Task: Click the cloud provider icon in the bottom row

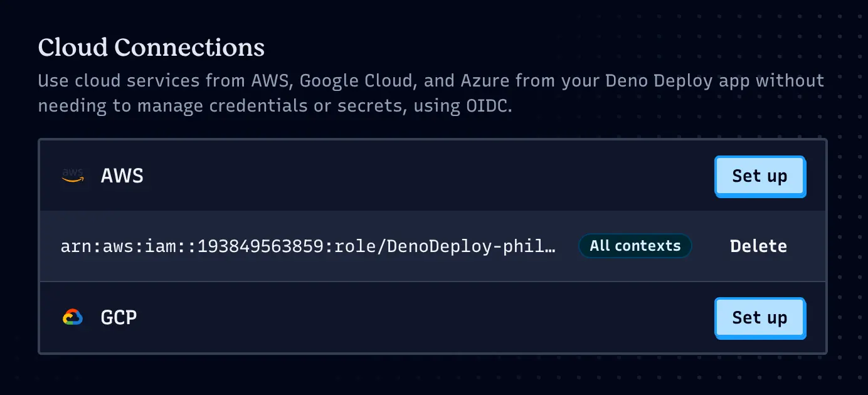Action: pos(72,317)
